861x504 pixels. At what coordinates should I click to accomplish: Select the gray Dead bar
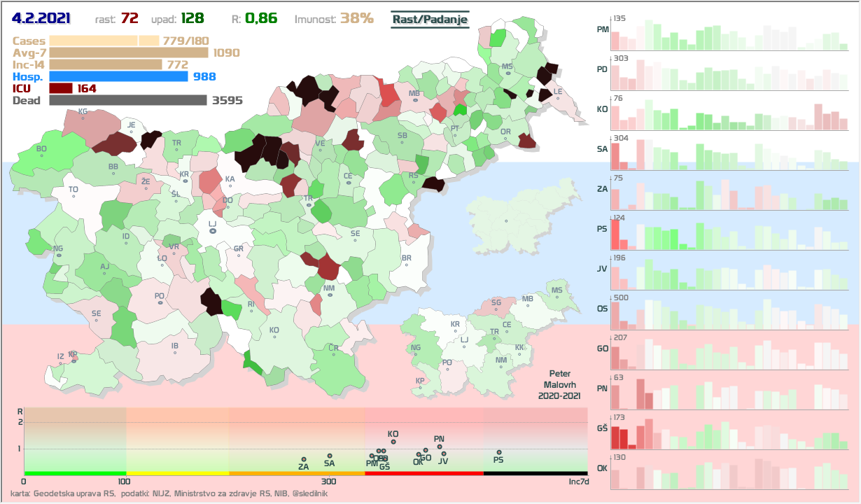coord(128,100)
